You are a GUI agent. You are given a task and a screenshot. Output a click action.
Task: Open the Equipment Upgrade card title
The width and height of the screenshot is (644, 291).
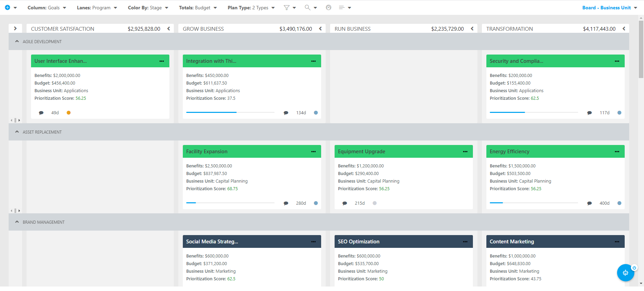tap(361, 152)
